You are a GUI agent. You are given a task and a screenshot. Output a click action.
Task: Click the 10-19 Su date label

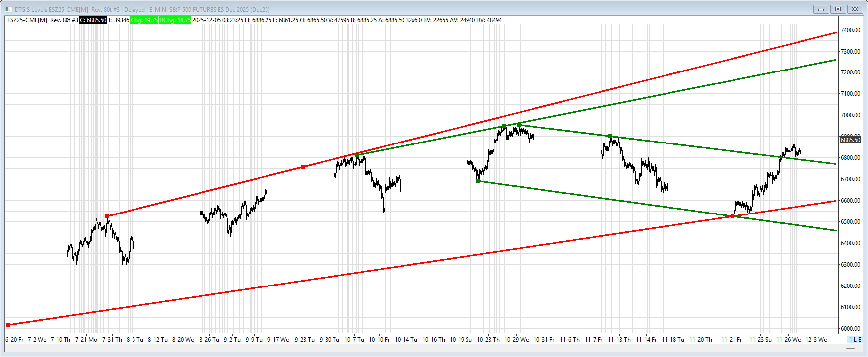click(x=461, y=340)
